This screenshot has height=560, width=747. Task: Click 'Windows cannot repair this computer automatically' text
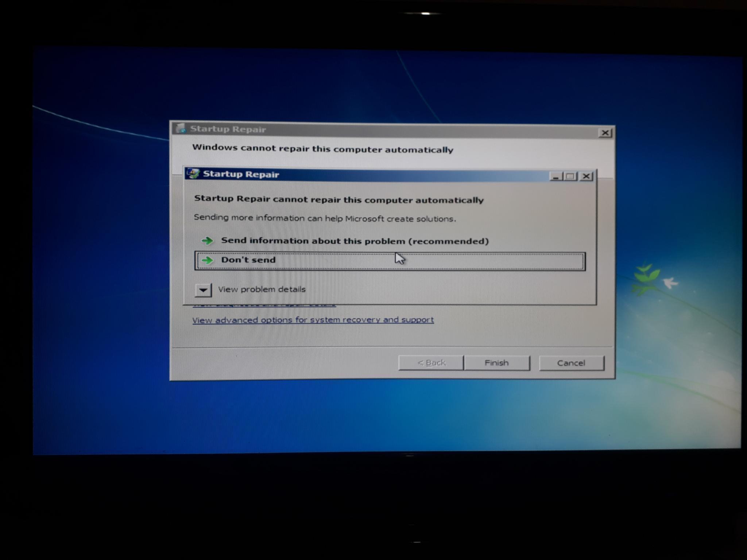tap(323, 149)
